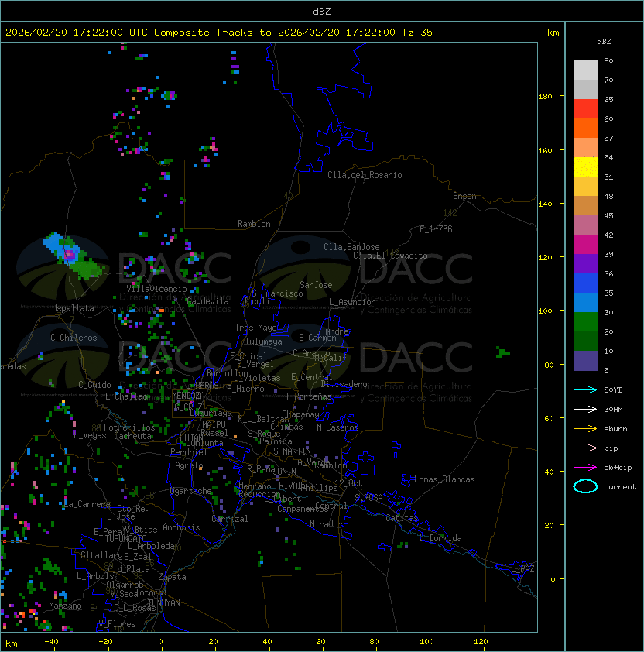
Task: Pick the magenta 42 dBZ legend swatch
Action: pyautogui.click(x=585, y=244)
